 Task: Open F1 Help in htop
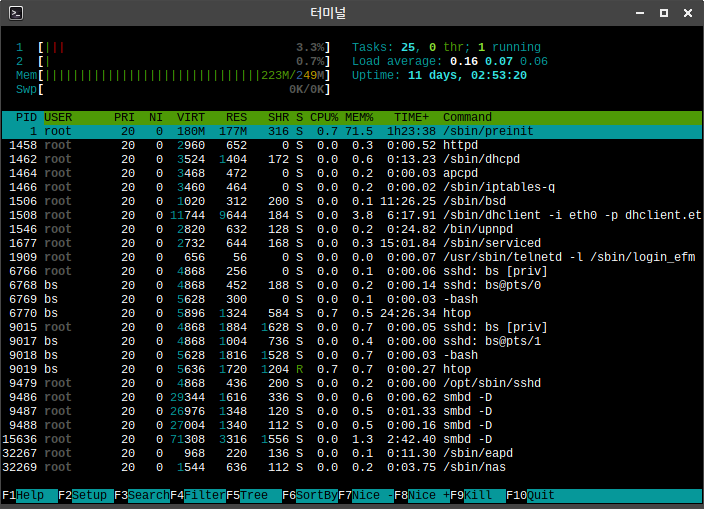pyautogui.click(x=30, y=495)
